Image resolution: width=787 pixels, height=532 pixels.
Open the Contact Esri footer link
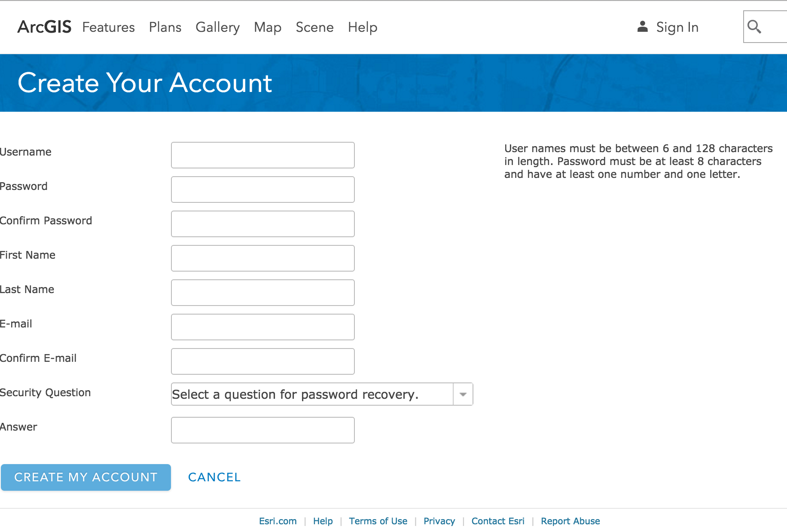click(x=498, y=521)
